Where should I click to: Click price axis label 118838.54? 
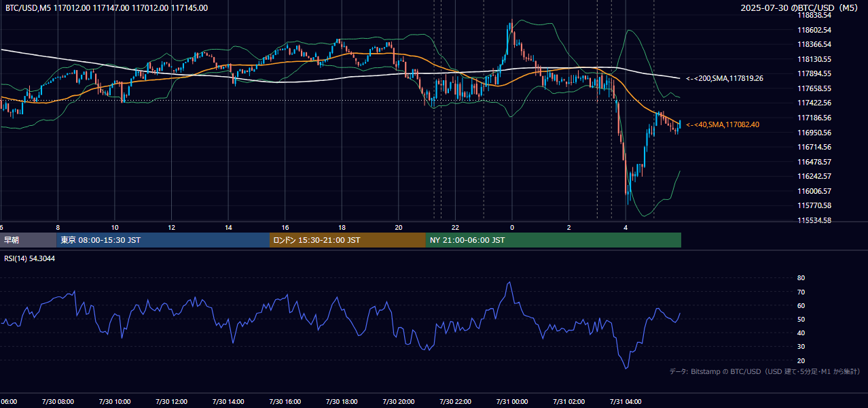(814, 15)
